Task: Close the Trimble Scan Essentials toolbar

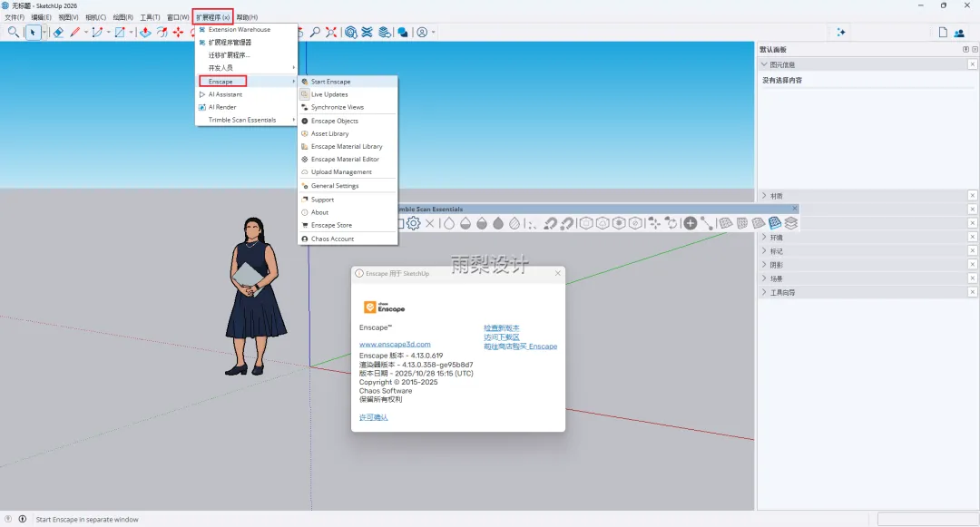Action: (794, 209)
